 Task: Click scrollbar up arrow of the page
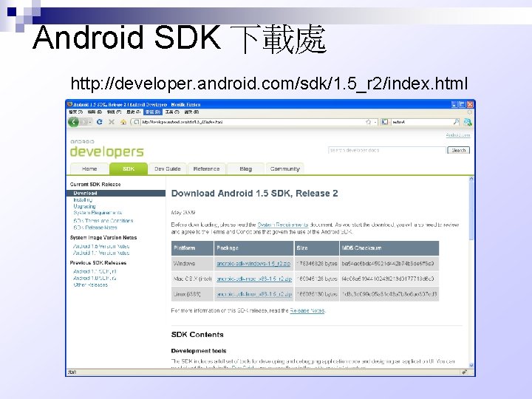click(x=471, y=179)
